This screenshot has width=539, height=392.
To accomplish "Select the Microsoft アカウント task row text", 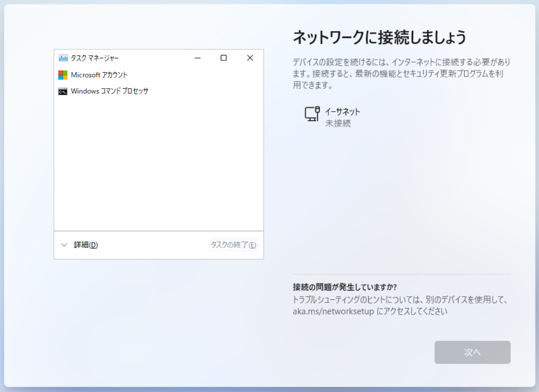I will [99, 75].
